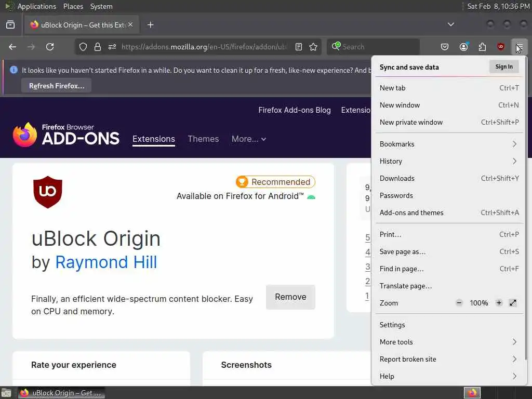Select New tab menu entry
532x399 pixels.
coord(449,88)
